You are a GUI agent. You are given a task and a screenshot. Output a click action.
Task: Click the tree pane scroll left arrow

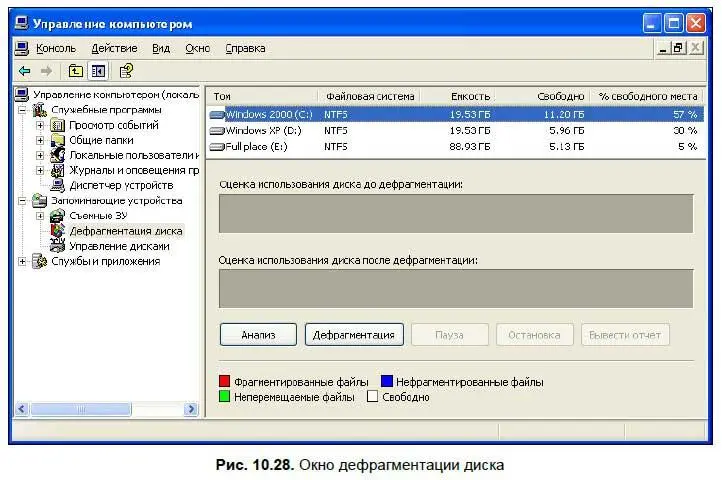[22, 409]
